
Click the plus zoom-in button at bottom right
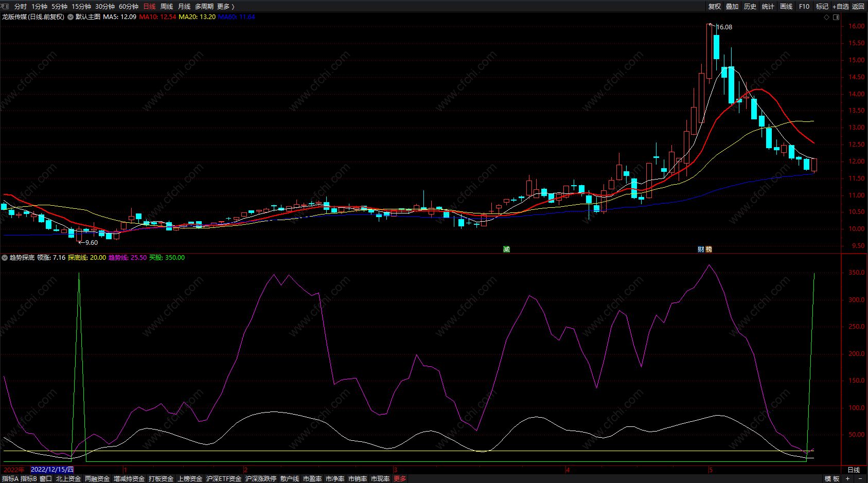[847, 479]
